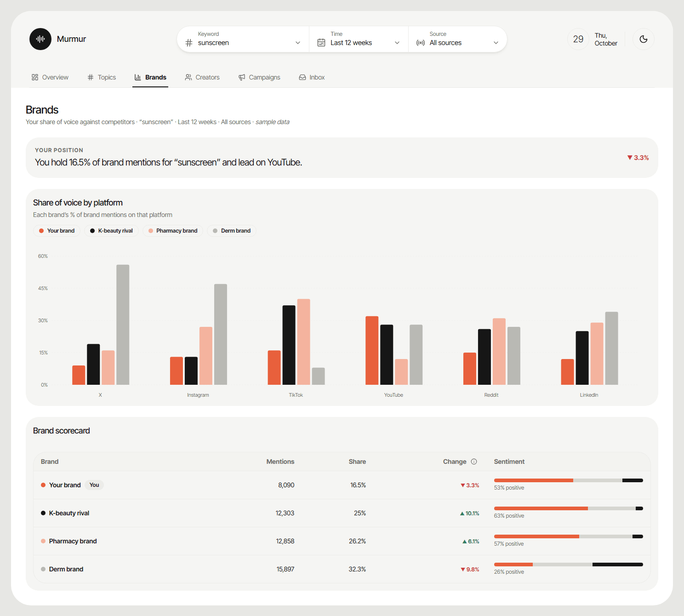Click Your brand 53% positive sentiment bar

point(569,480)
